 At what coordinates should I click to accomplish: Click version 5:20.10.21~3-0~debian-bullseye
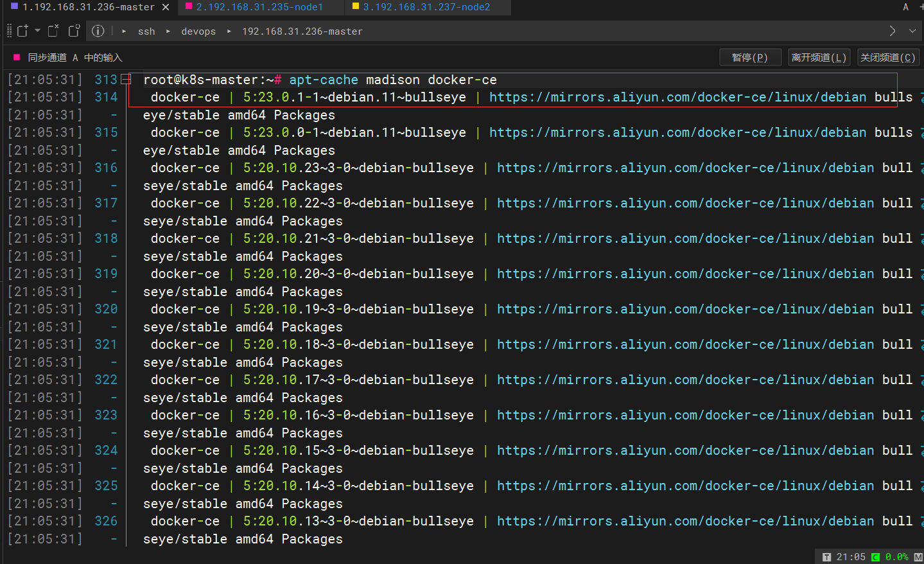coord(358,238)
